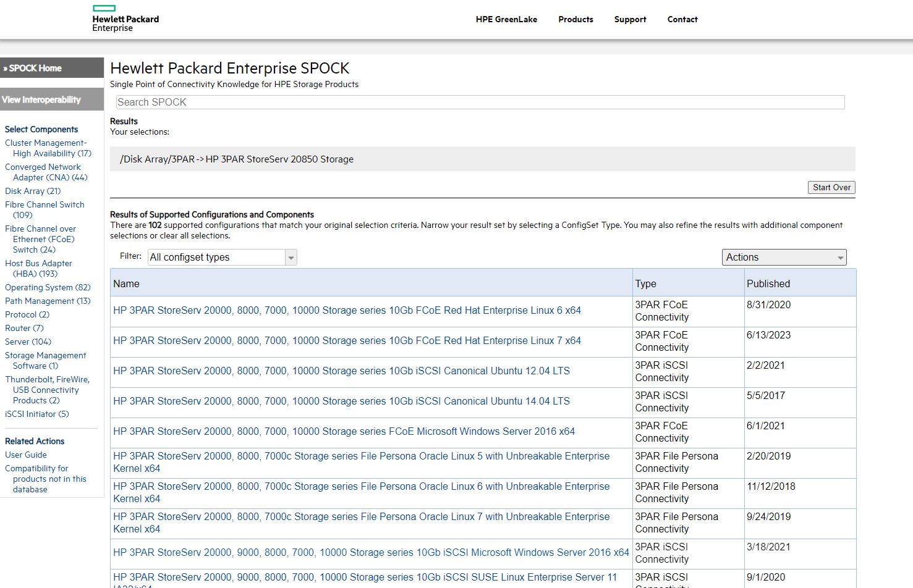Select Protocol (2) component
This screenshot has height=588, width=913.
27,314
